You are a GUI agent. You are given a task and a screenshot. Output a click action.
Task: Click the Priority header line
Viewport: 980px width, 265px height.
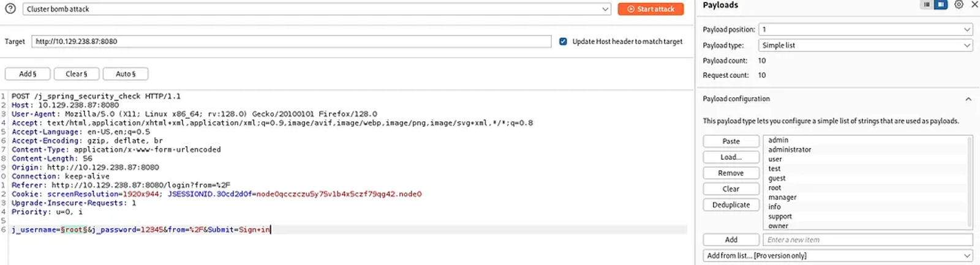[x=47, y=212]
